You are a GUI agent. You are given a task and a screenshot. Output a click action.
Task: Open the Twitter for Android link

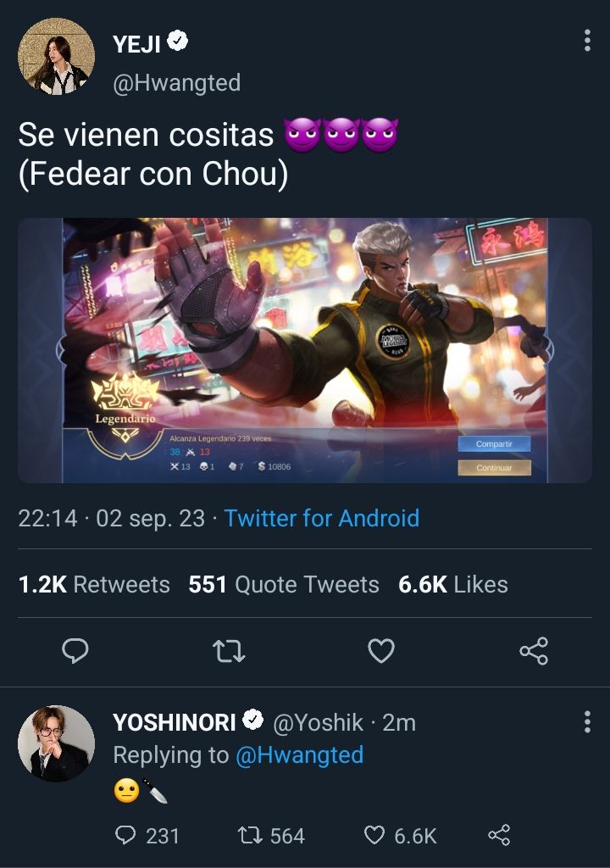tap(322, 519)
